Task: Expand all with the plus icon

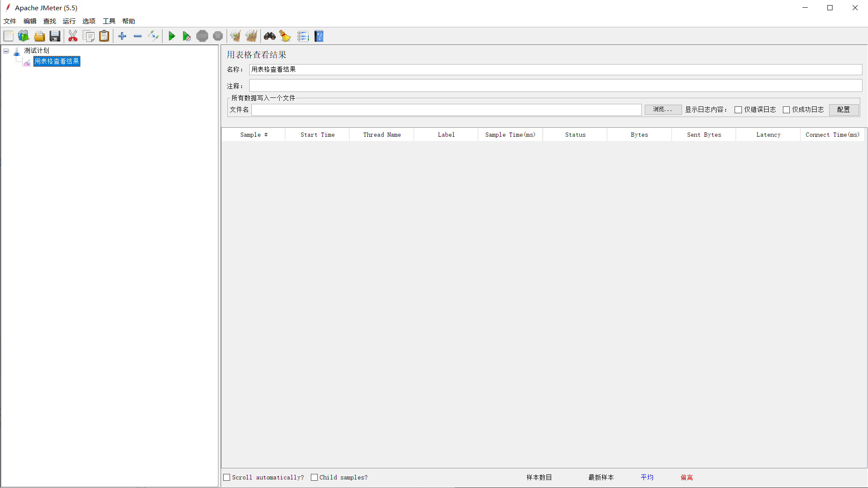Action: coord(122,36)
